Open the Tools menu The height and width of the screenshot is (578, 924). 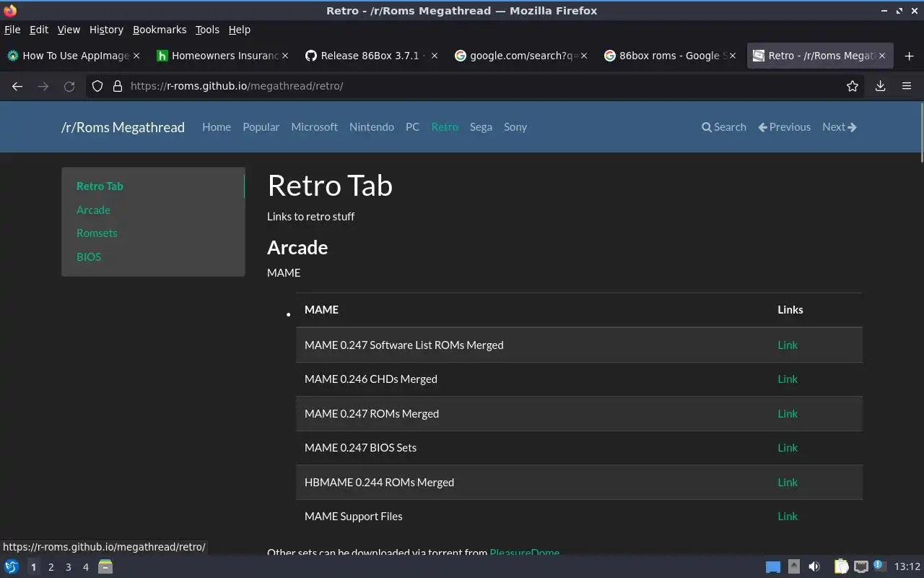point(207,30)
